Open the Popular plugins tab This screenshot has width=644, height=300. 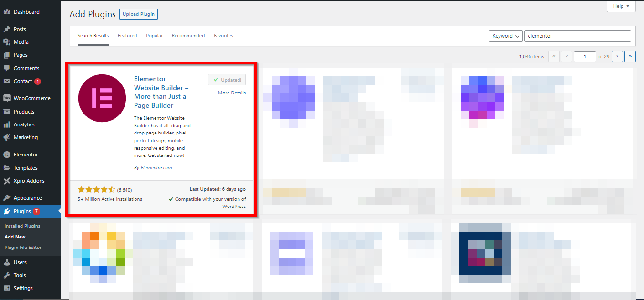[x=155, y=36]
